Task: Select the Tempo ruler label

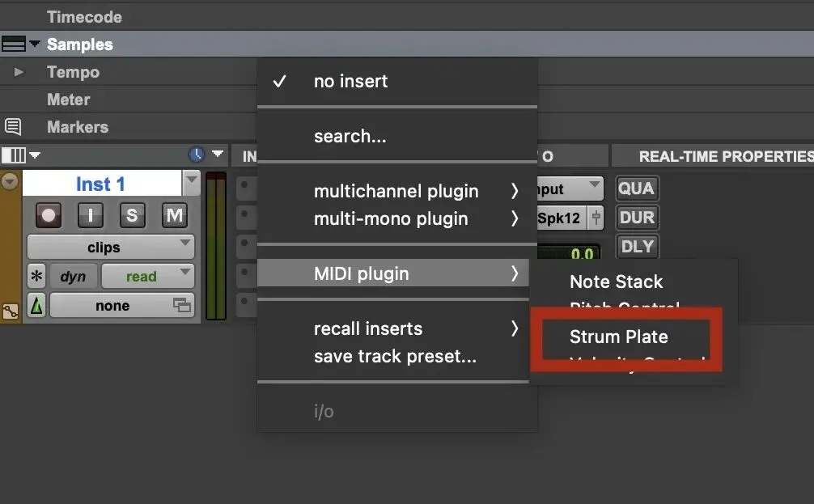Action: coord(73,72)
